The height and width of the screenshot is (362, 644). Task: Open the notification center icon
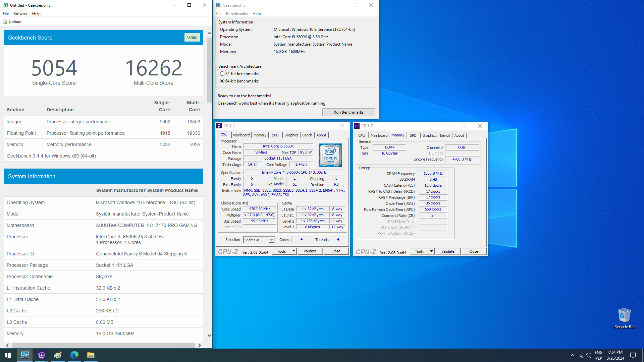(x=633, y=355)
